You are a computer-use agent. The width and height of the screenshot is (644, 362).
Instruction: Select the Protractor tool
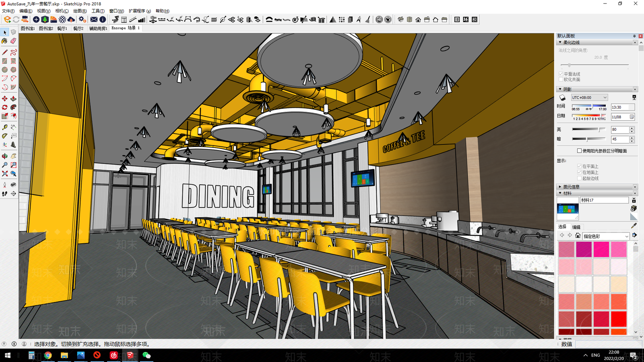(5, 136)
